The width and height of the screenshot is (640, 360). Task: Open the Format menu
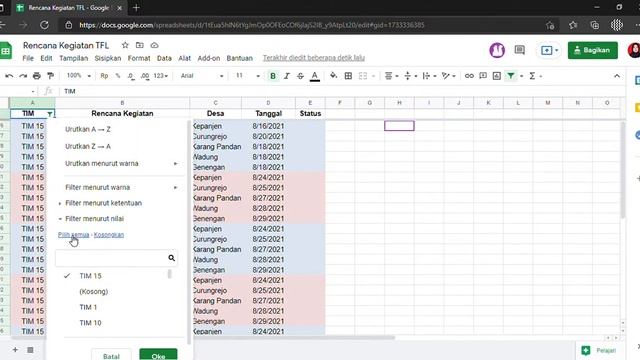[x=139, y=58]
